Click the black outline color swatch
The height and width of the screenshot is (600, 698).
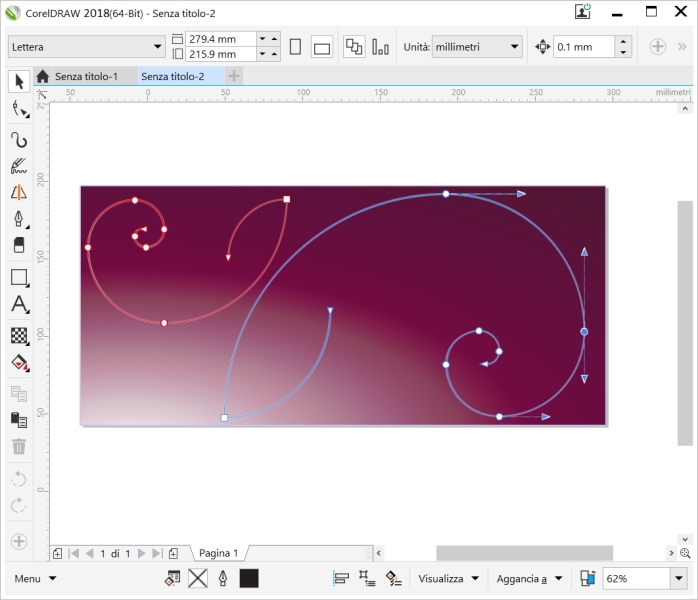click(x=249, y=578)
